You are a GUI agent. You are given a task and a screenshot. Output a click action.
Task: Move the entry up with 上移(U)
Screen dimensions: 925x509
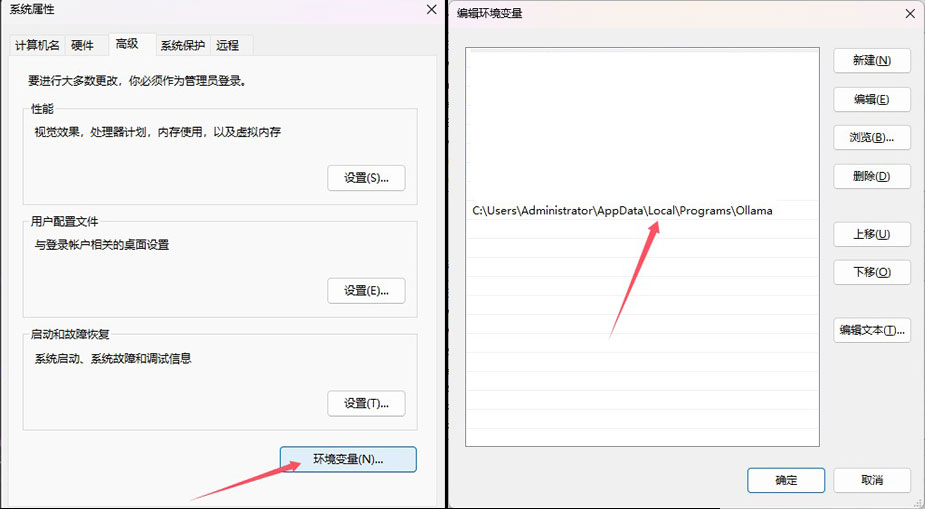(x=872, y=234)
